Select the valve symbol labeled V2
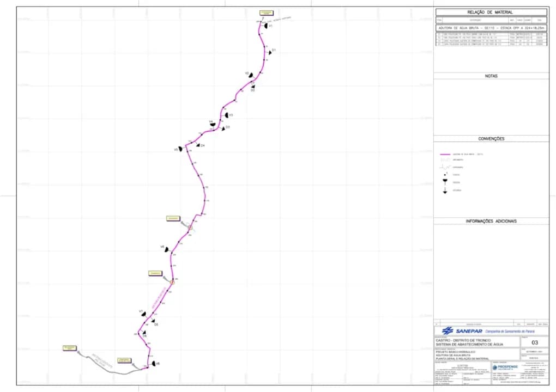 click(251, 75)
